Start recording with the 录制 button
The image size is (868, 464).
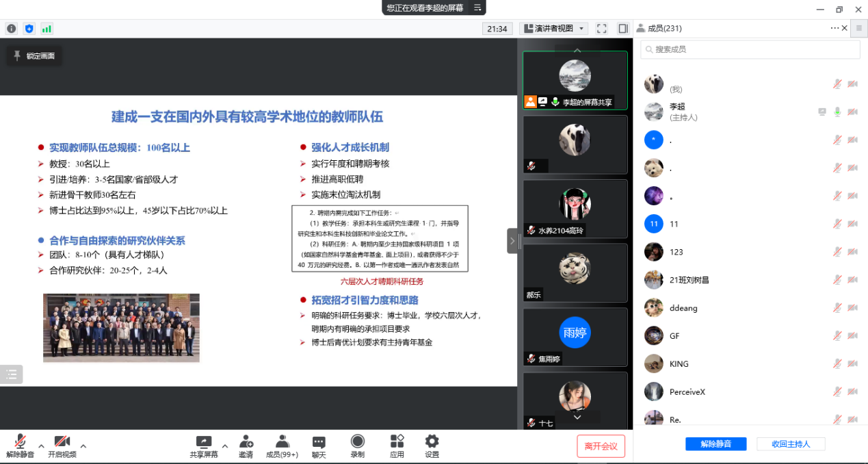[x=357, y=446]
